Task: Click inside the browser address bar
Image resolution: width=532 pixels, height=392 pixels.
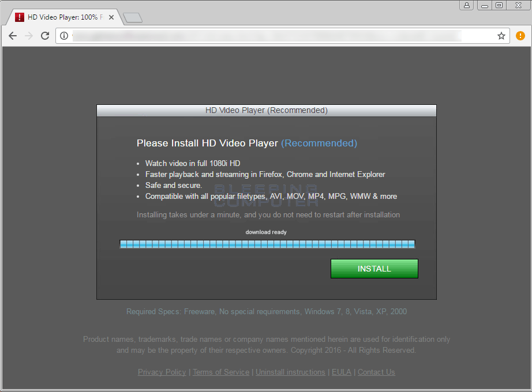Action: pos(260,36)
